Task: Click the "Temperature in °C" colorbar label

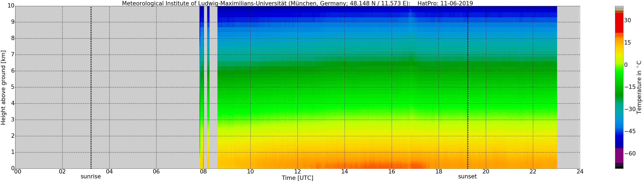Action: click(x=639, y=88)
